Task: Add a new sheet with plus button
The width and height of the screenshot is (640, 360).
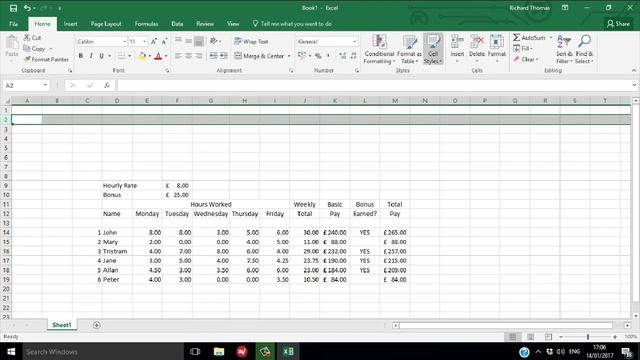Action: tap(97, 325)
